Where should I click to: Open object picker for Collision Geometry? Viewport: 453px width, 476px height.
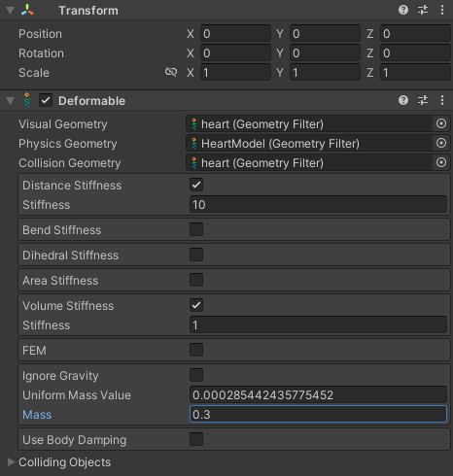[x=441, y=162]
